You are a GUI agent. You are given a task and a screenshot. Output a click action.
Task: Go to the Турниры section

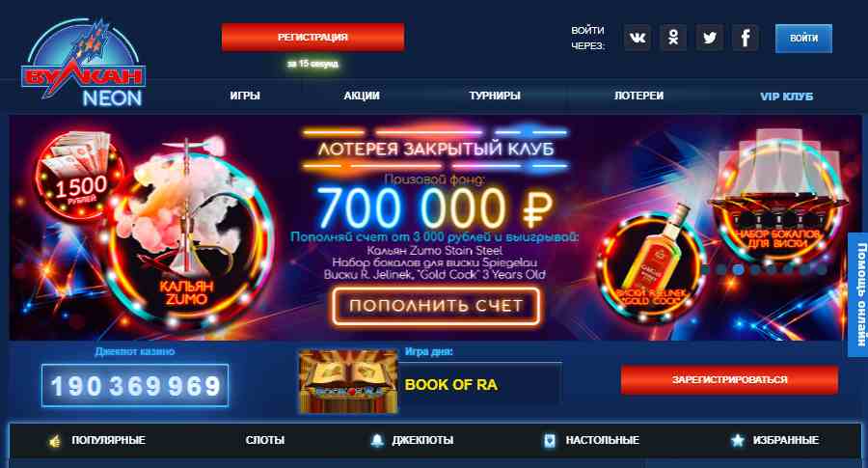click(495, 96)
